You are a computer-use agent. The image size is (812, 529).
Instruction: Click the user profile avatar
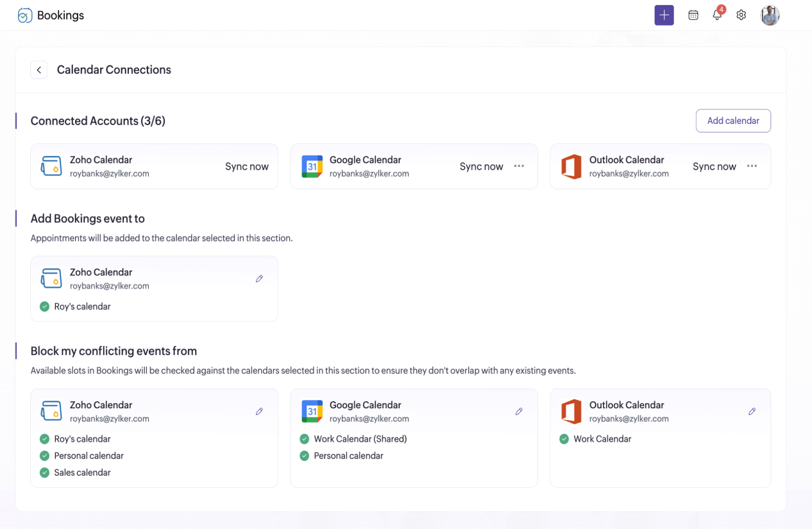(x=770, y=15)
